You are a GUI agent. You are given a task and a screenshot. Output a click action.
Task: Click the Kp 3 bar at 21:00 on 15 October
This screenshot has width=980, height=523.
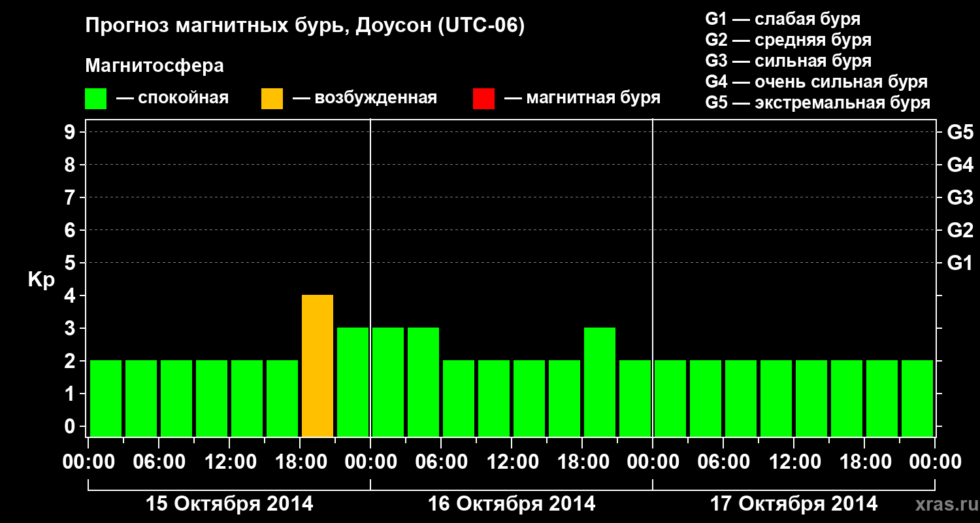tap(353, 382)
